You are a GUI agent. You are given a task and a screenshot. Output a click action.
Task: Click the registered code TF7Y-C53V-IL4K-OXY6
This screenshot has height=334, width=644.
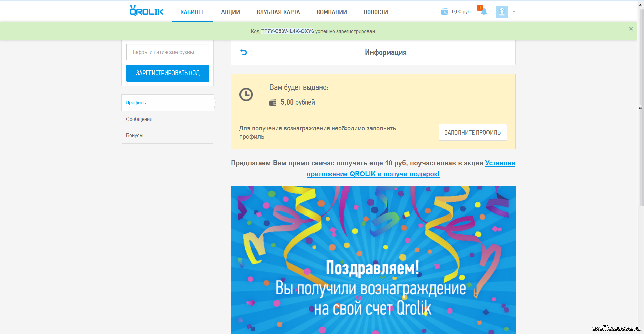tap(288, 31)
